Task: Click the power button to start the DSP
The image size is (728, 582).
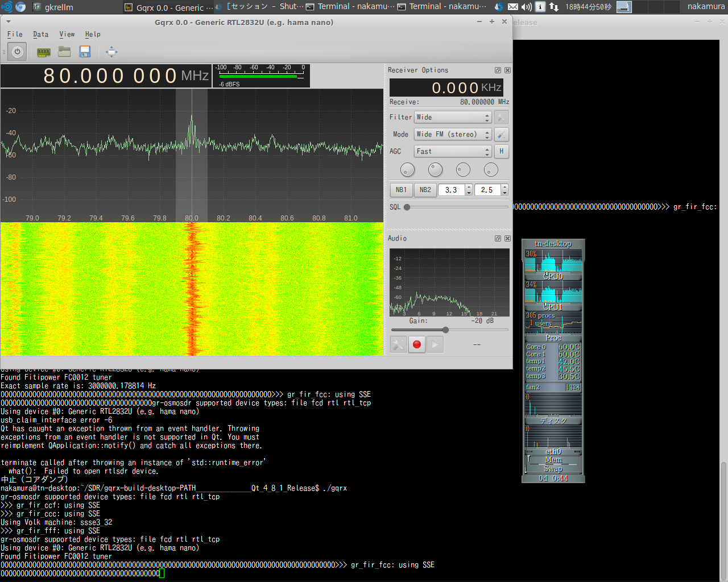Action: click(x=16, y=52)
